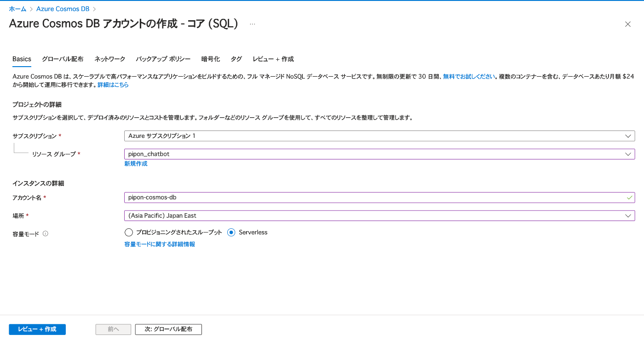
Task: Switch to the Basics tab
Action: 22,59
